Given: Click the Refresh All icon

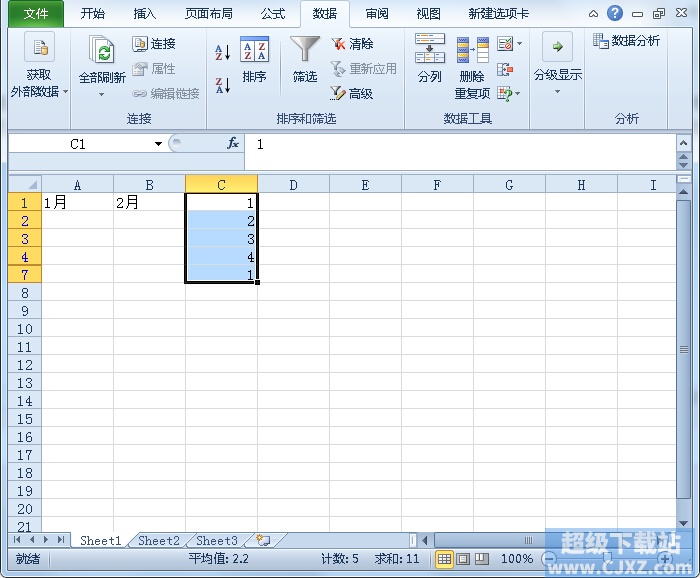Looking at the screenshot, I should click(x=102, y=49).
